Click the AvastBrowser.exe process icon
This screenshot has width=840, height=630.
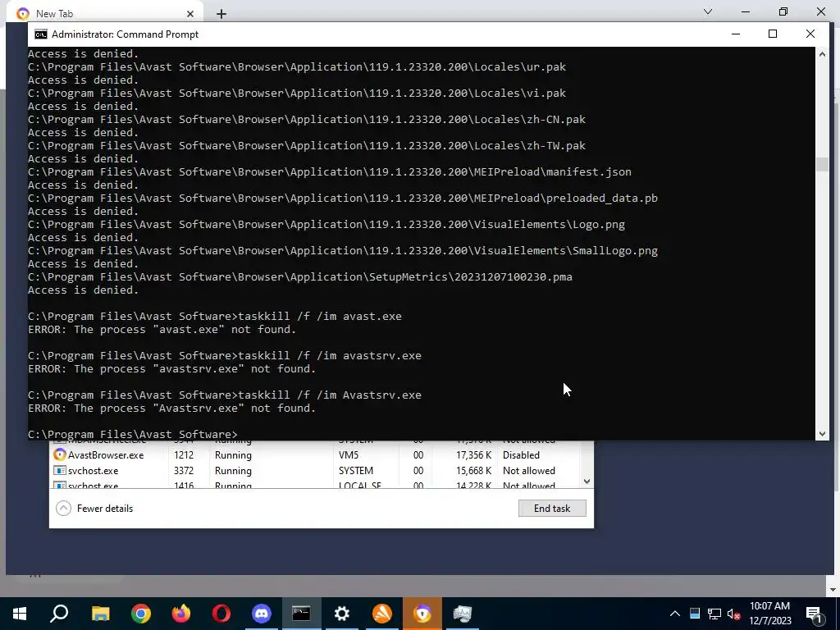[59, 454]
